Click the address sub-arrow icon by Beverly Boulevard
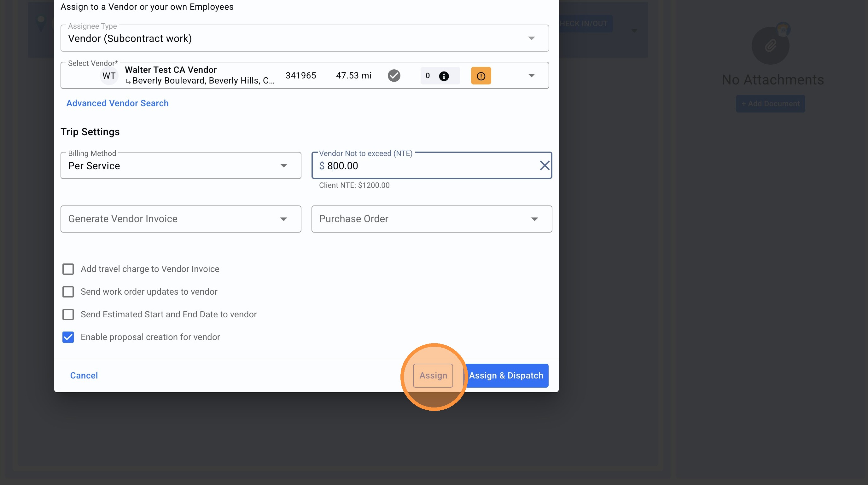Viewport: 868px width, 485px height. click(128, 82)
